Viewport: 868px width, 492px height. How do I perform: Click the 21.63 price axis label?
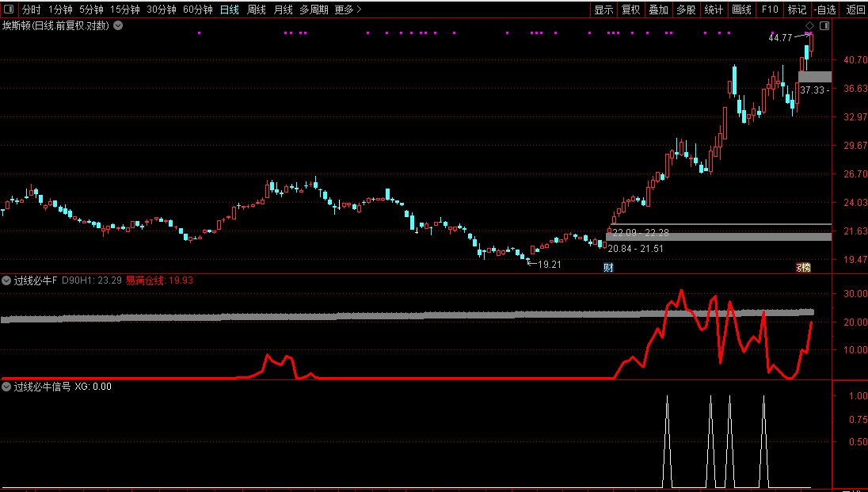[x=855, y=231]
